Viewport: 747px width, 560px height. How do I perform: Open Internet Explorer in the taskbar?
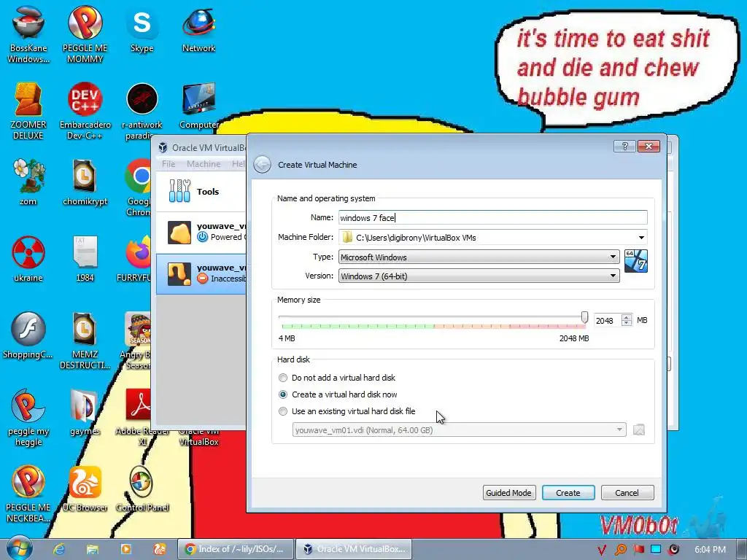59,549
